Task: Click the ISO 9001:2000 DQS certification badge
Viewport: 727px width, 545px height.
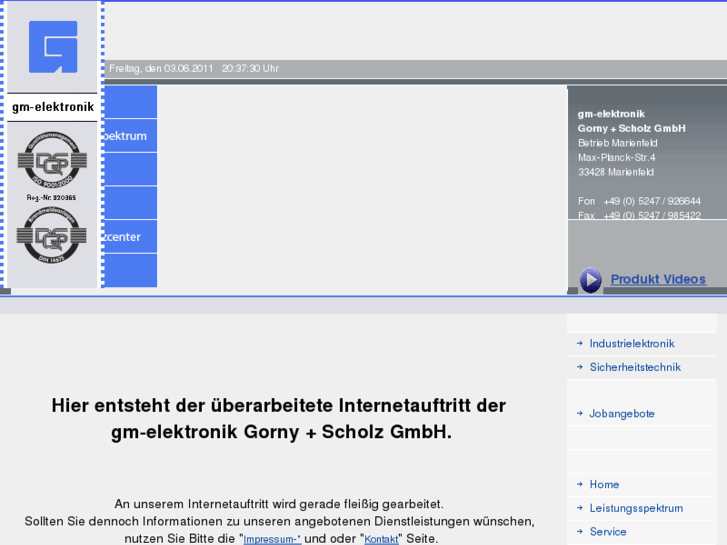Action: pos(52,159)
